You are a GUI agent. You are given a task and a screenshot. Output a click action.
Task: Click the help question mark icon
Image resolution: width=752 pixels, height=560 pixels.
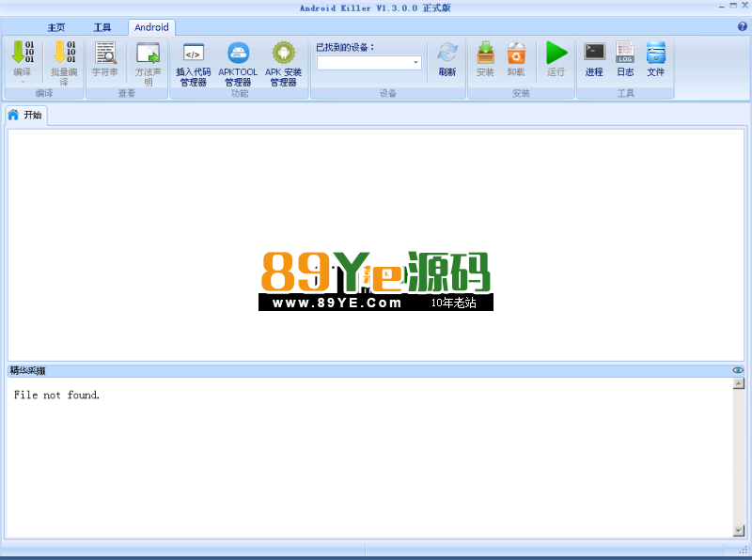tap(742, 27)
